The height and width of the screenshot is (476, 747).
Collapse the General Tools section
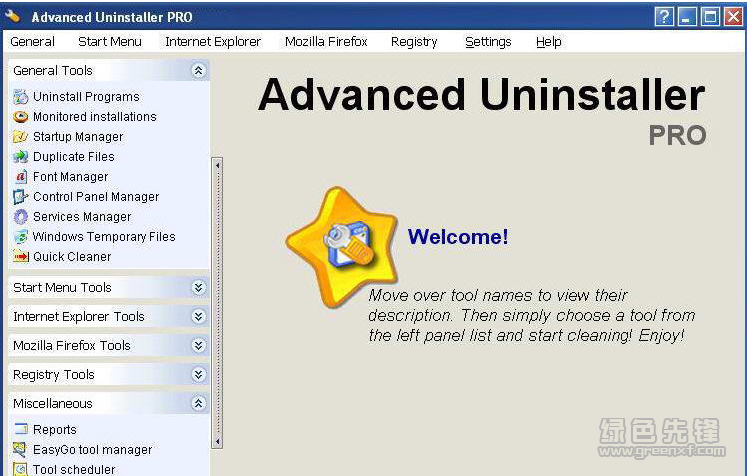(198, 71)
